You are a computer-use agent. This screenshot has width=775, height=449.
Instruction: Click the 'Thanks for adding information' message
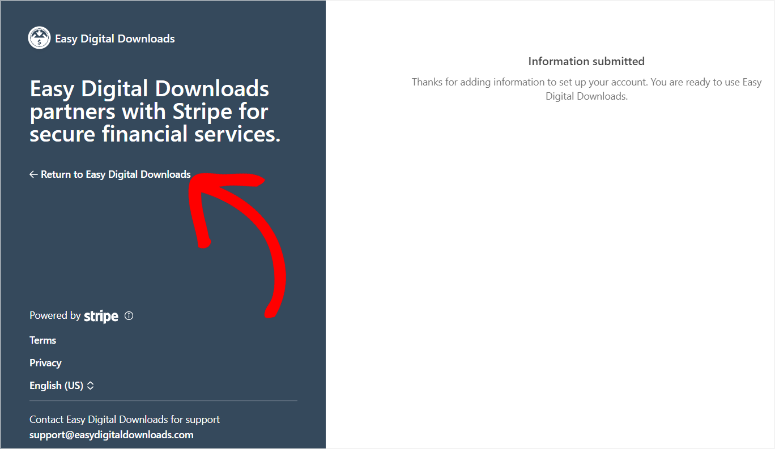point(586,89)
